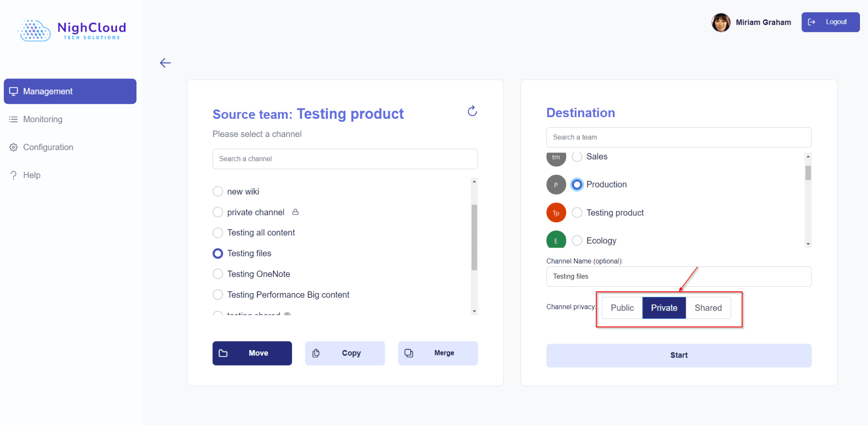Click the lock icon beside private channel
This screenshot has width=868, height=425.
coord(295,212)
